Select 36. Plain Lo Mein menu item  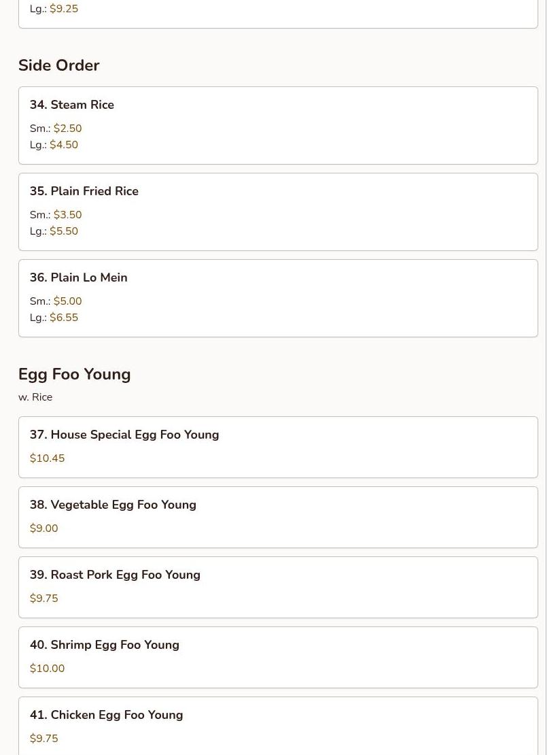(x=79, y=278)
